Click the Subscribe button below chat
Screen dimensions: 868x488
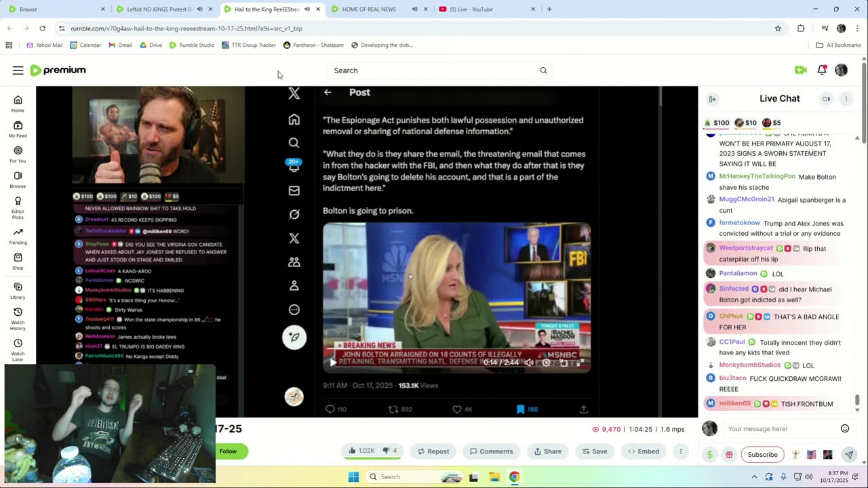pyautogui.click(x=762, y=455)
